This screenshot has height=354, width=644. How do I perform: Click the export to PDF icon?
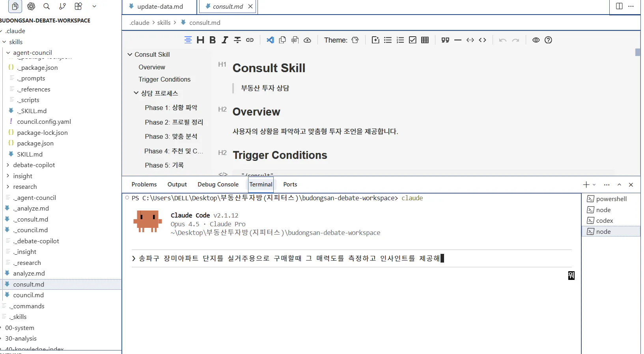point(295,40)
